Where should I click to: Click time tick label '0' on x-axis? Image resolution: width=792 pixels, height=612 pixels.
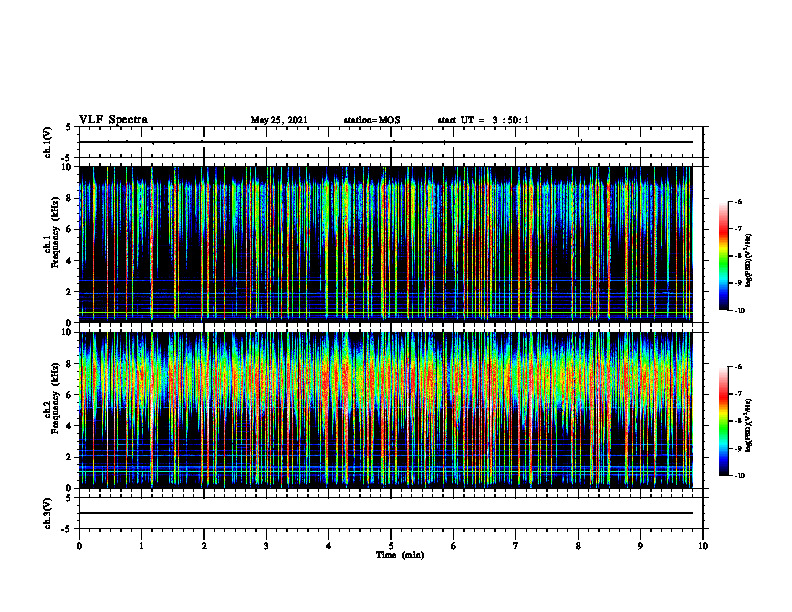(x=79, y=546)
